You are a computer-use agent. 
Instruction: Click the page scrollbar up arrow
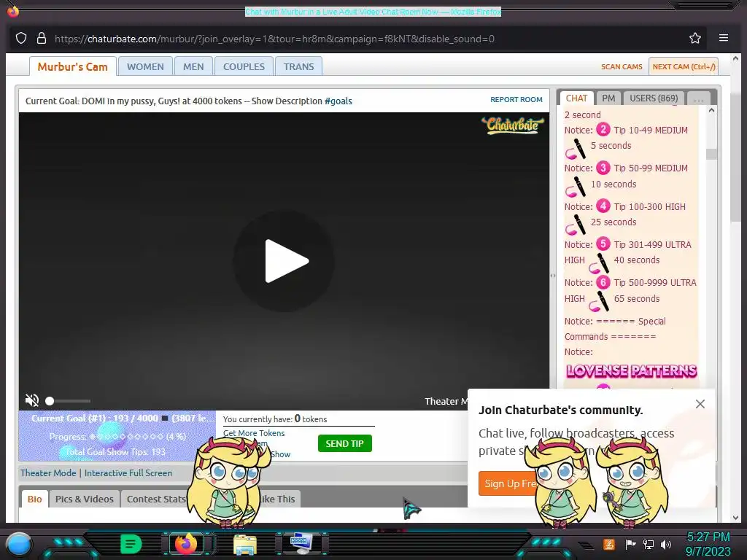click(x=735, y=58)
